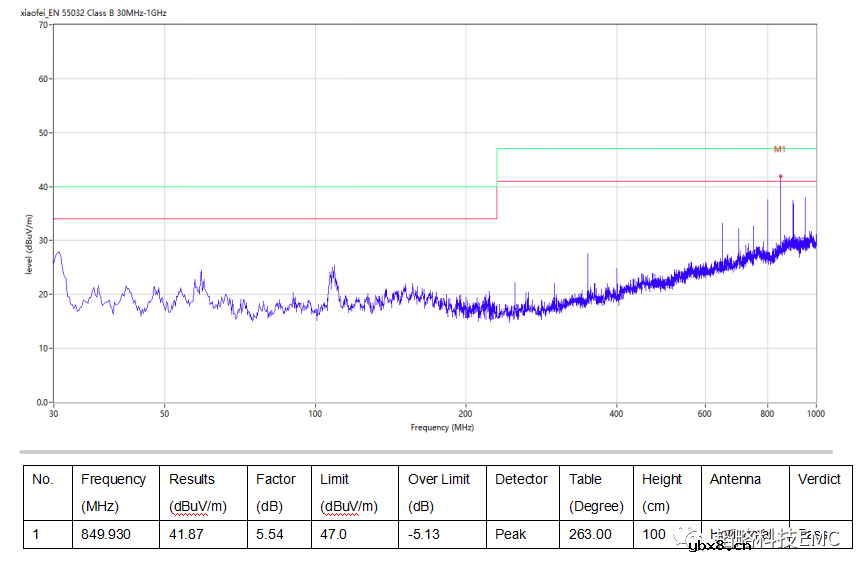Click the 70 tick on the level axis
The image size is (867, 576).
click(43, 24)
